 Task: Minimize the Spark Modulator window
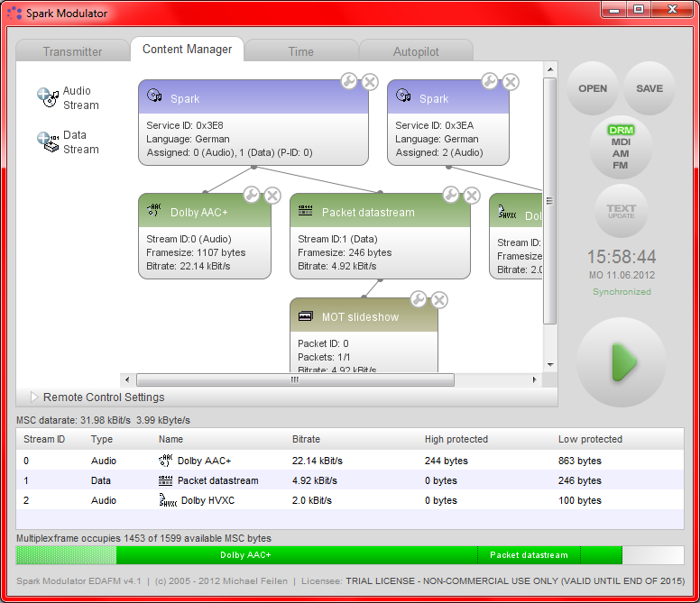tap(614, 9)
